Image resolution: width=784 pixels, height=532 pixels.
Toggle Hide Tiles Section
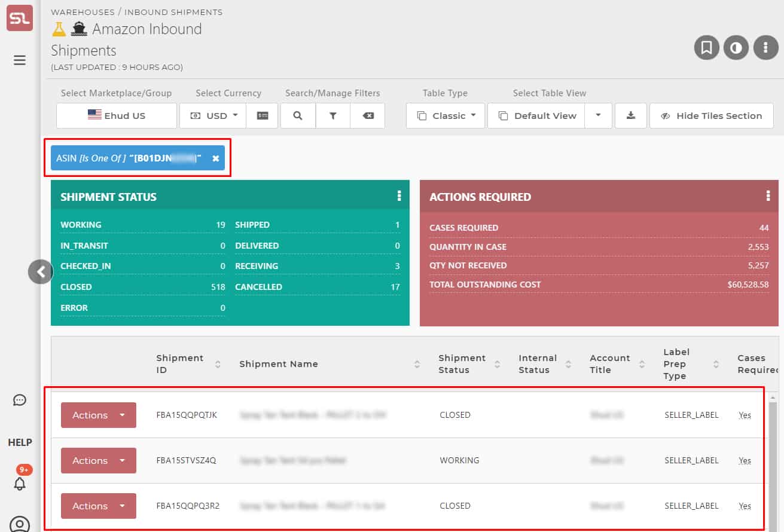711,116
